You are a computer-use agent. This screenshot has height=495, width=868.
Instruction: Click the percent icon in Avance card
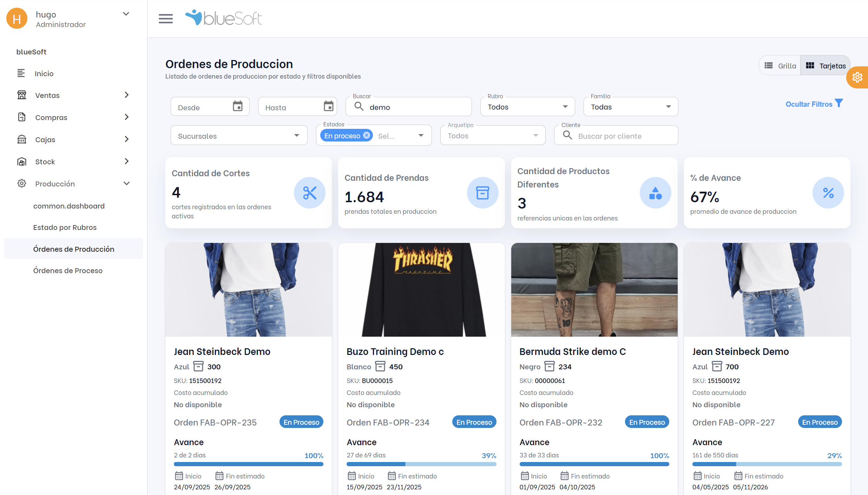click(x=828, y=193)
